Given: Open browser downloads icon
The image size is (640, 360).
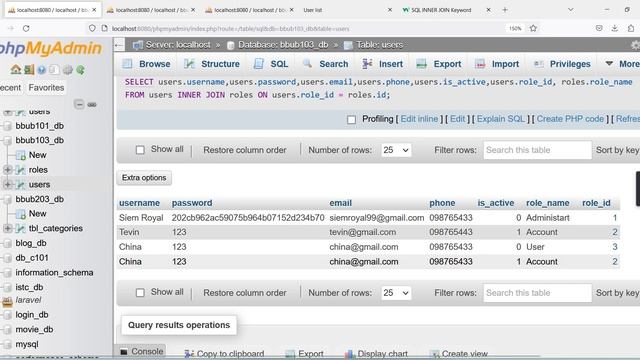Looking at the screenshot, I should pyautogui.click(x=614, y=28).
